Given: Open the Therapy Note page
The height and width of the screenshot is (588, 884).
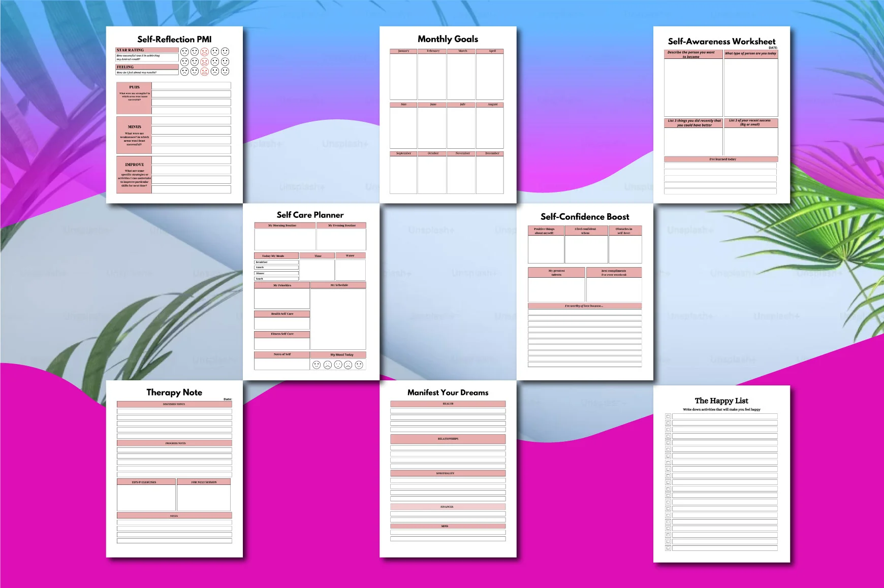Looking at the screenshot, I should pyautogui.click(x=174, y=469).
